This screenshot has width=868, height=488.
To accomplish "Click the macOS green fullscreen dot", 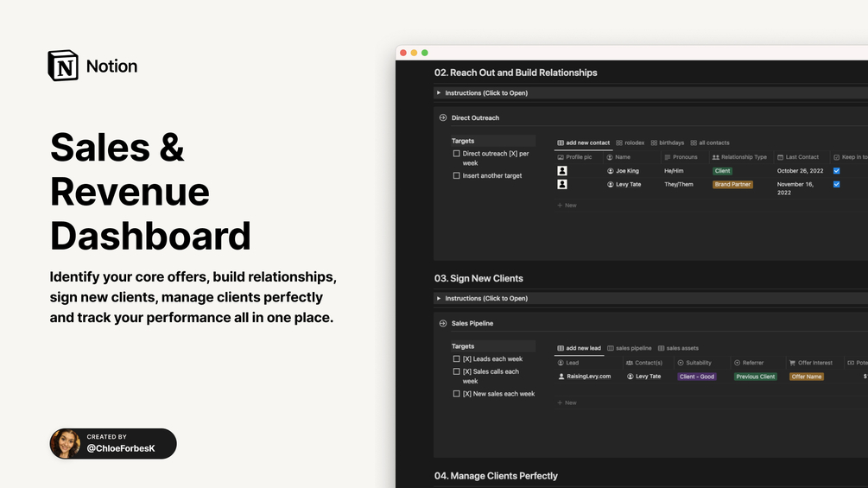I will point(425,53).
